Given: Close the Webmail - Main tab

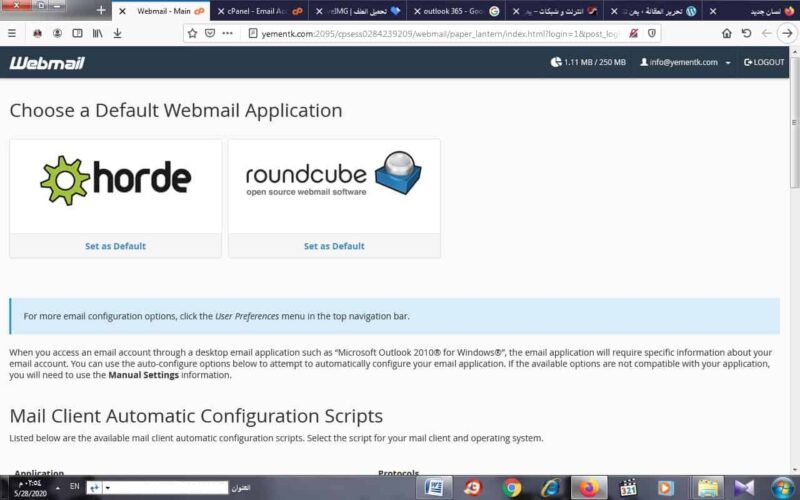Looking at the screenshot, I should (x=122, y=11).
